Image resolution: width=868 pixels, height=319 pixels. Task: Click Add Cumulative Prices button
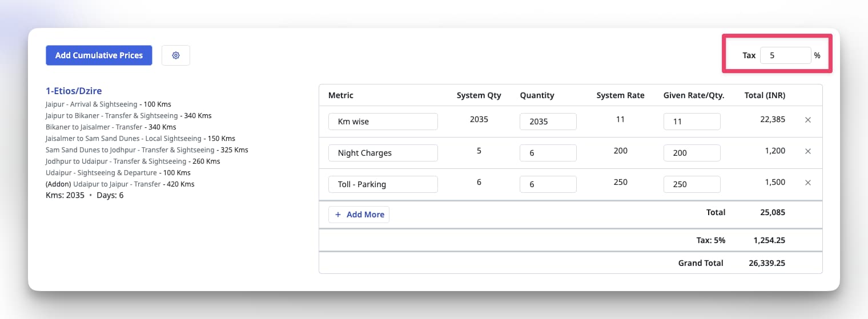(x=99, y=55)
